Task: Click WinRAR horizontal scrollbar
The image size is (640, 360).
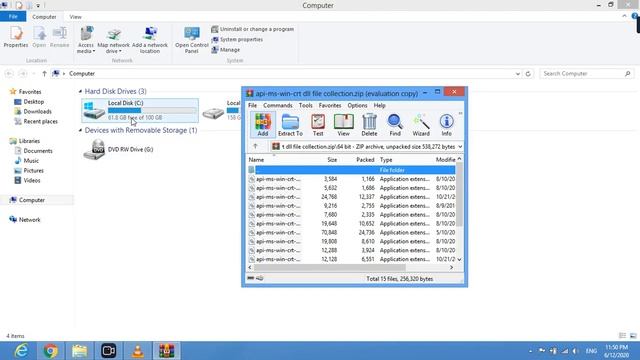Action: 329,267
